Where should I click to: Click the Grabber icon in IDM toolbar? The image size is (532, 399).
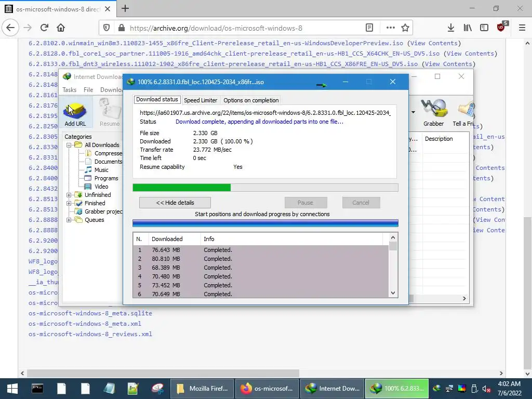pyautogui.click(x=433, y=112)
